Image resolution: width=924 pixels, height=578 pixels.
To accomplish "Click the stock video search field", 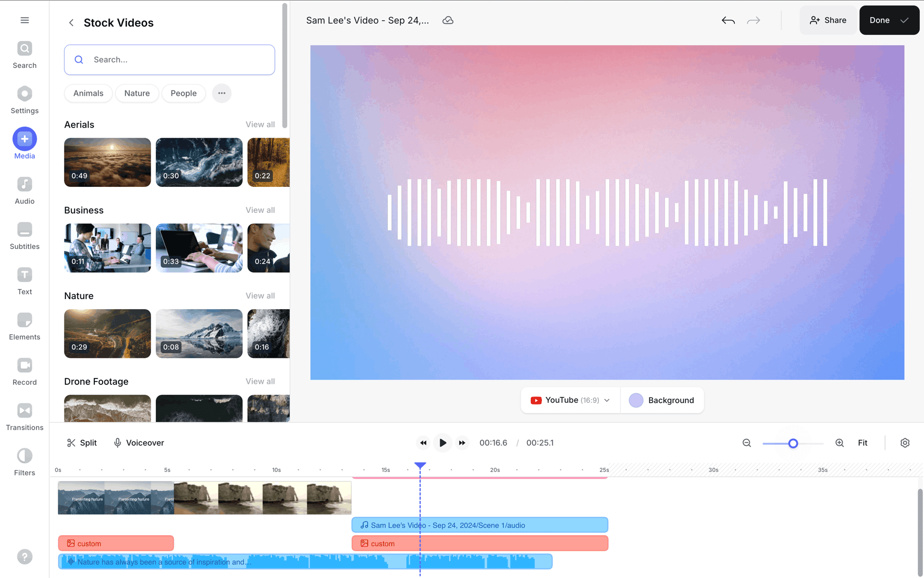I will pyautogui.click(x=169, y=60).
